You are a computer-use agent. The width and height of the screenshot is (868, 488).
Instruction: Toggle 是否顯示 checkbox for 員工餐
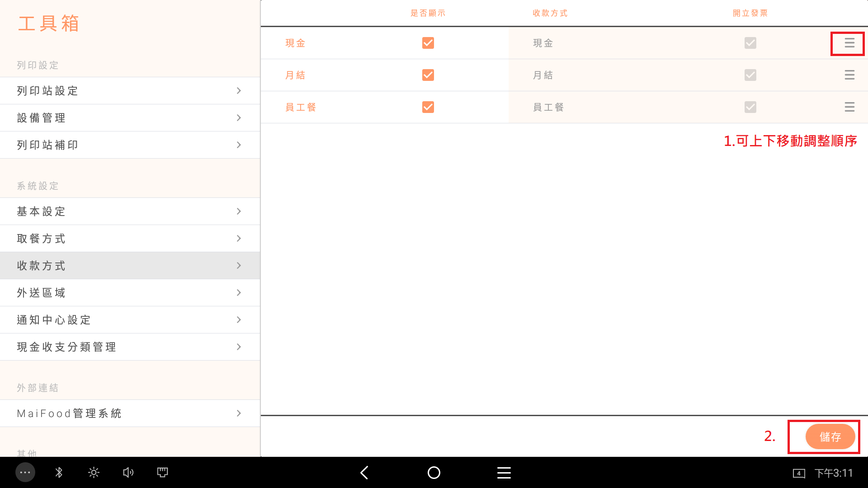428,107
